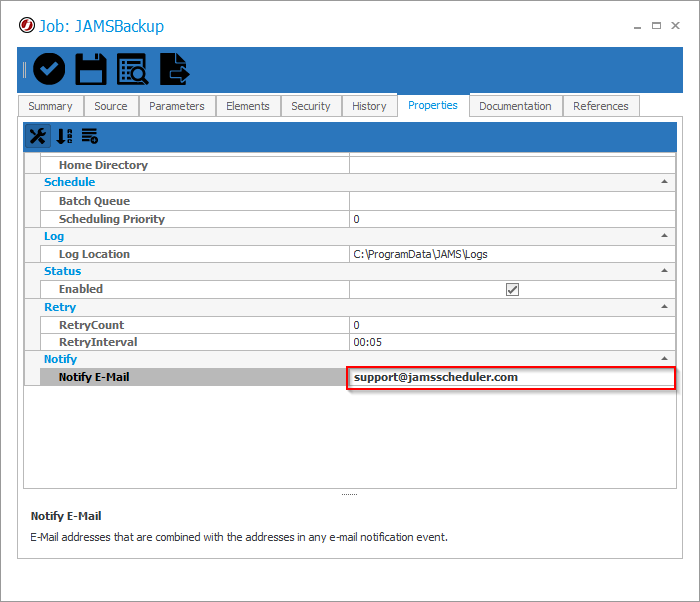This screenshot has height=602, width=700.
Task: Click the description splitter dots handle
Action: (x=350, y=494)
